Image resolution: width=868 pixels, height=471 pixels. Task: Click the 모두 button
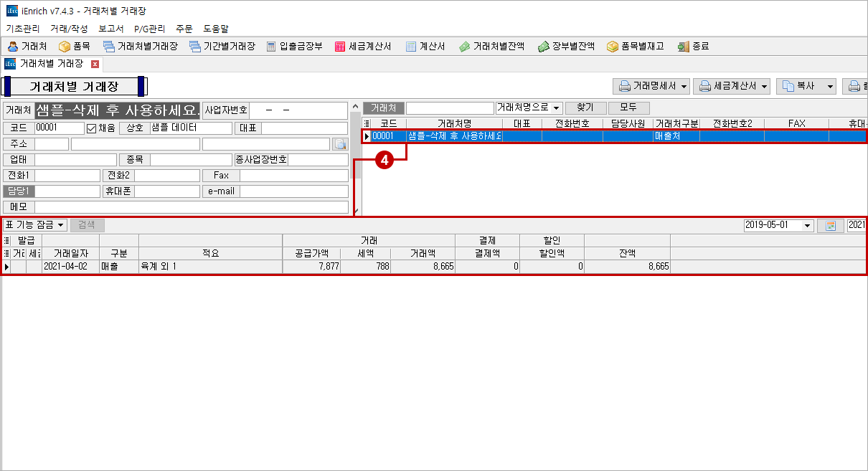[x=629, y=108]
